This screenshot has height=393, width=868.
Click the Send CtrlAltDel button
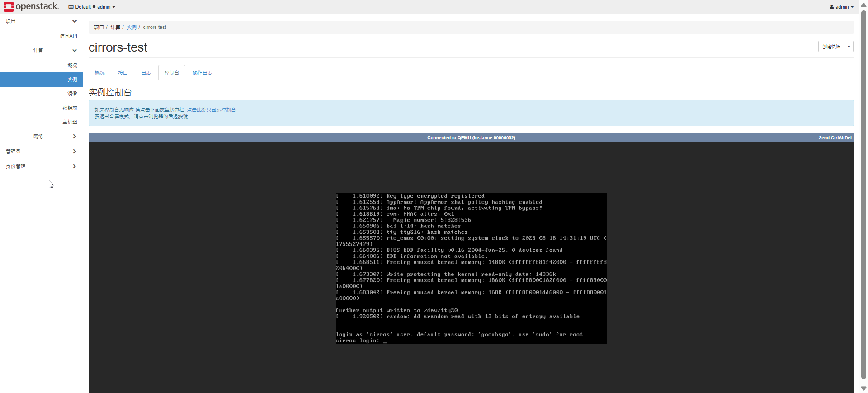pos(835,137)
